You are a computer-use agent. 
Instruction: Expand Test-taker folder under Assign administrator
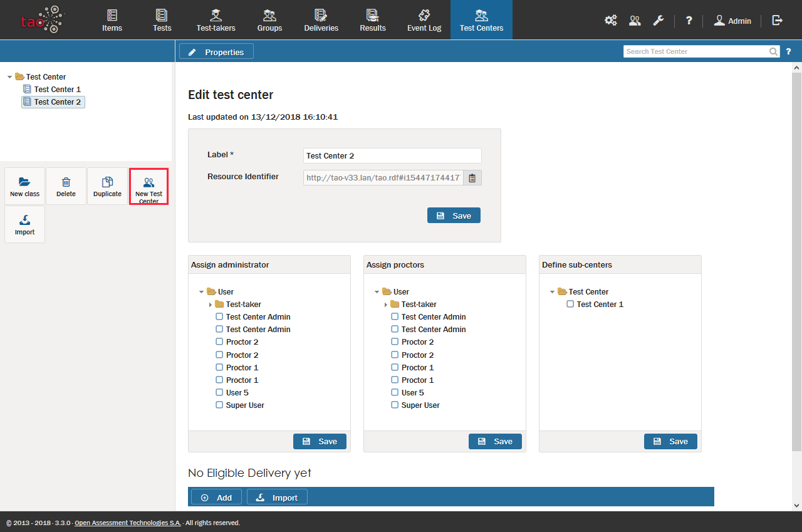tap(211, 305)
